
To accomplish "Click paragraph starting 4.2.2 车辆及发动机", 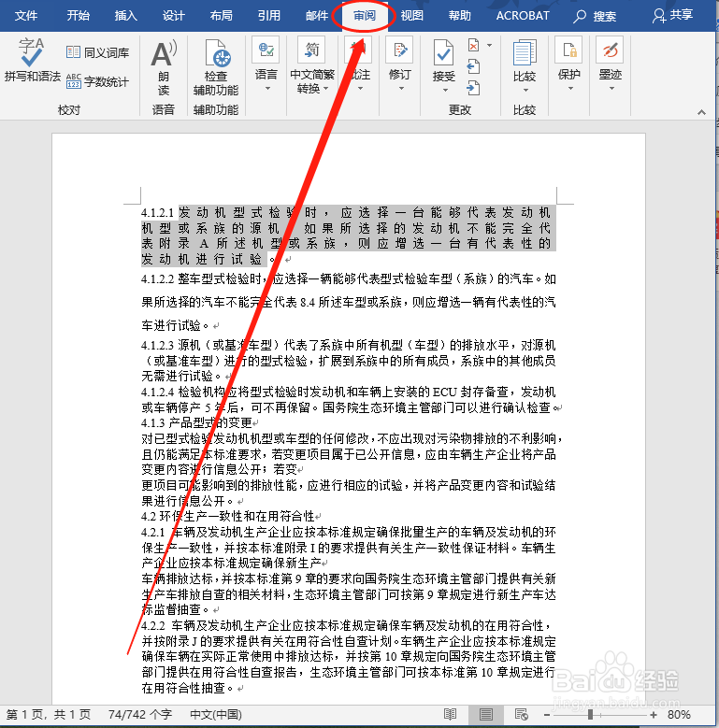I will coord(349,656).
